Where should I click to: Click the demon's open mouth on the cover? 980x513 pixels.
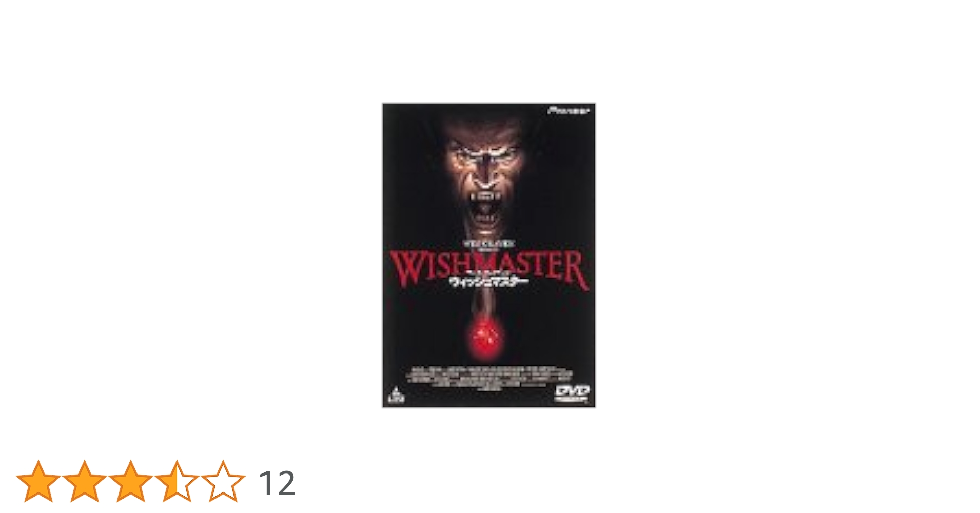pyautogui.click(x=485, y=209)
